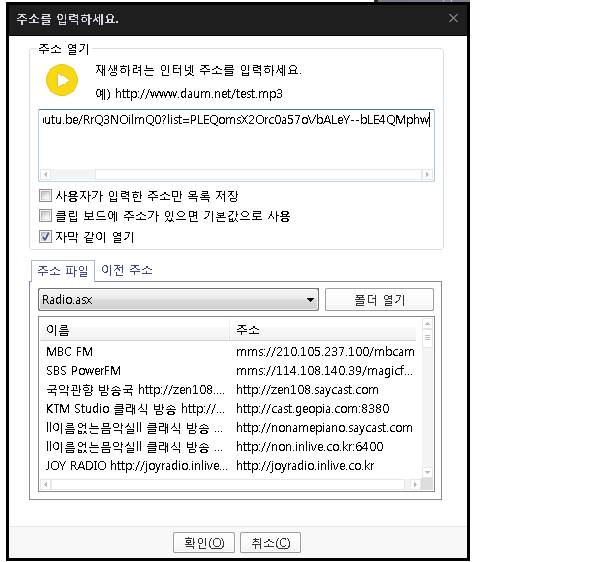Click the address 'http://cast.geopia.com:8380'

click(313, 409)
